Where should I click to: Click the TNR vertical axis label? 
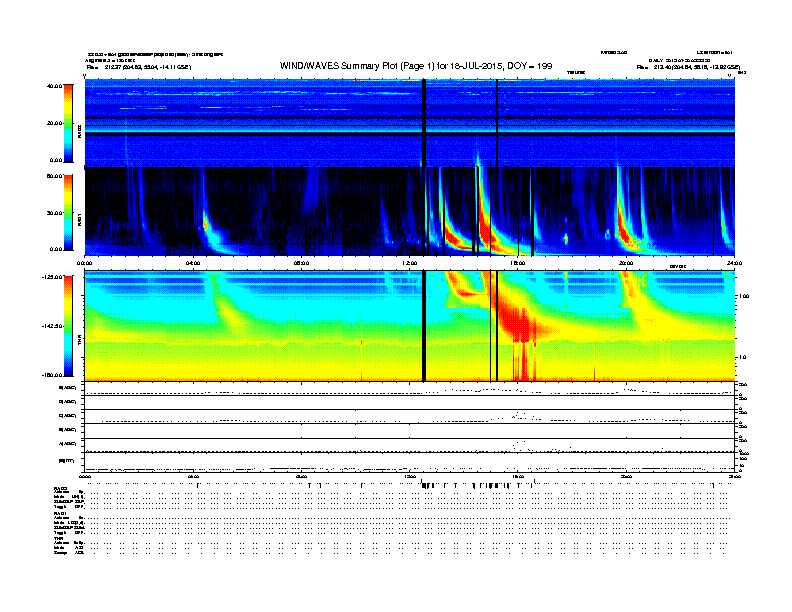coord(79,342)
